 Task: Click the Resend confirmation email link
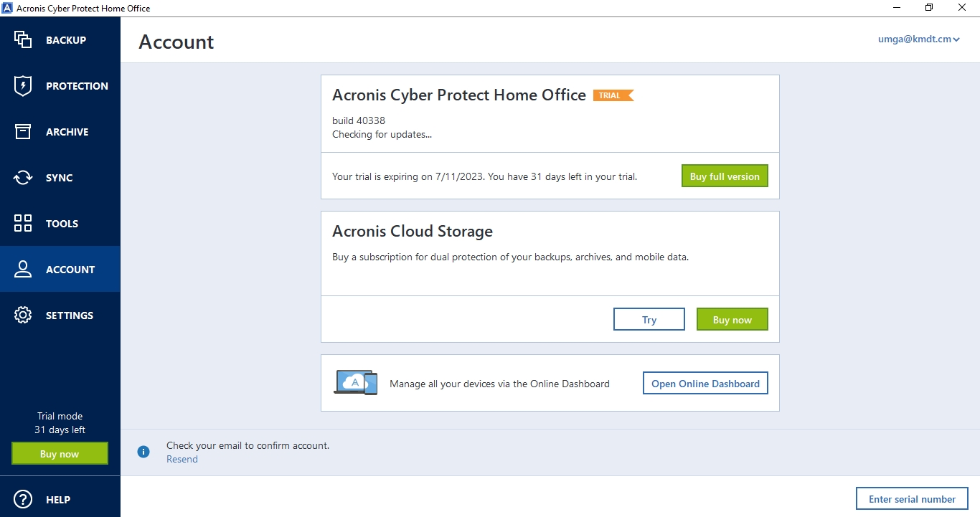pyautogui.click(x=182, y=460)
